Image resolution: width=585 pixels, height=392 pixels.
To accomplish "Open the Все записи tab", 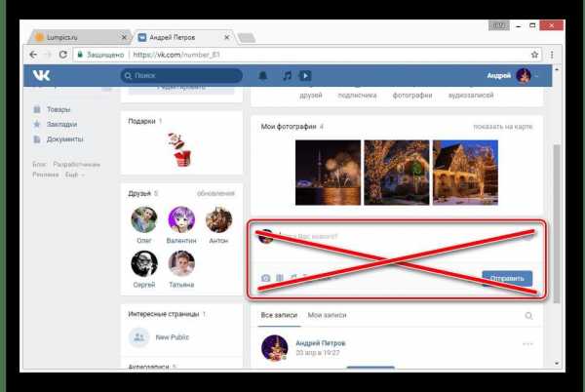I will pos(279,315).
